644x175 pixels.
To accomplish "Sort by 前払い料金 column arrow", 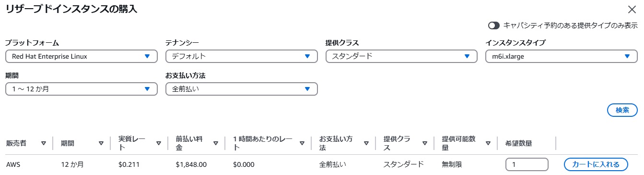I will coord(216,143).
